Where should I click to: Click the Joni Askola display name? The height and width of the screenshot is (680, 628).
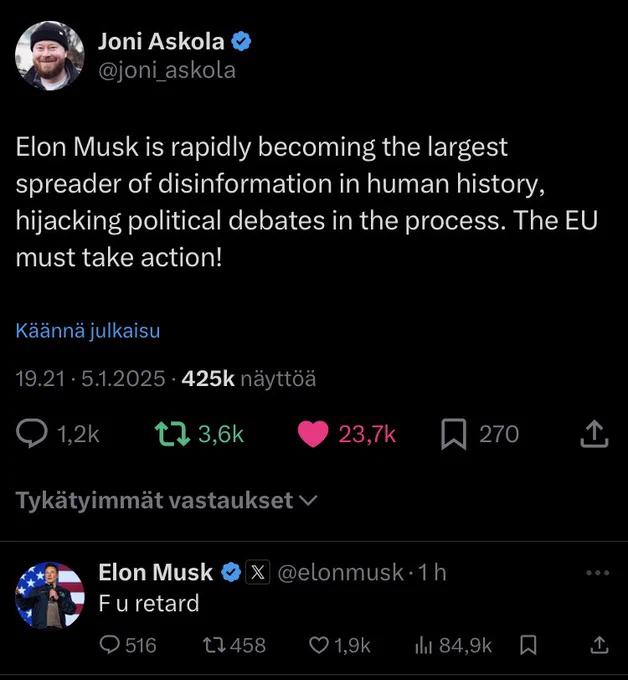click(x=161, y=42)
